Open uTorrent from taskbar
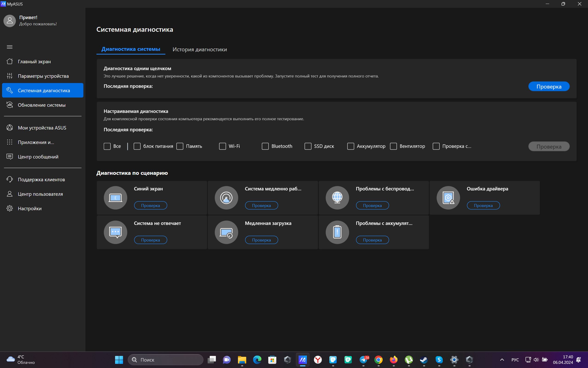 click(x=409, y=360)
